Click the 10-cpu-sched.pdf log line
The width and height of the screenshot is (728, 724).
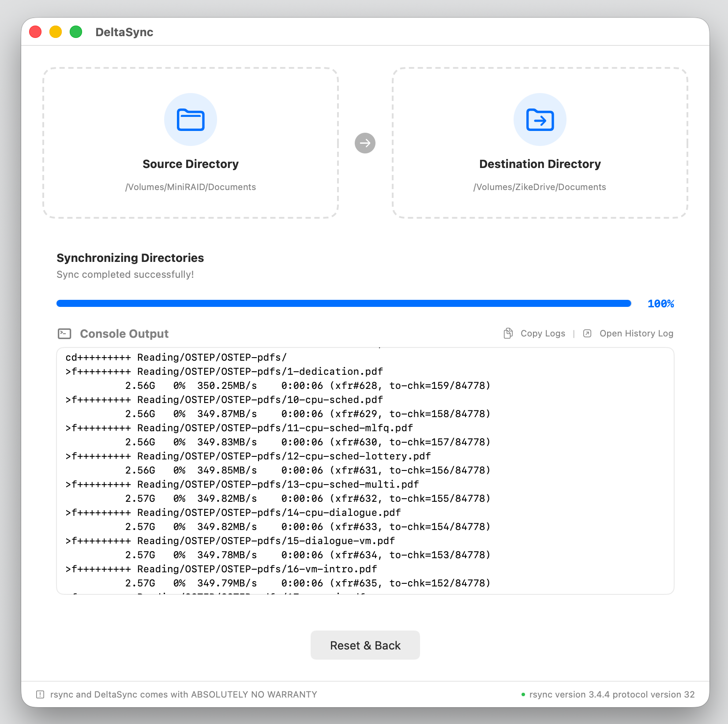224,399
